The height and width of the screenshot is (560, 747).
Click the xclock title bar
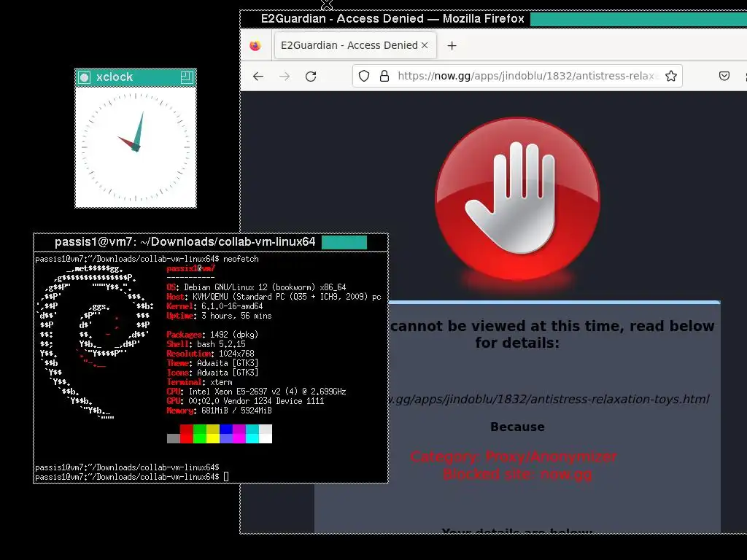(136, 77)
